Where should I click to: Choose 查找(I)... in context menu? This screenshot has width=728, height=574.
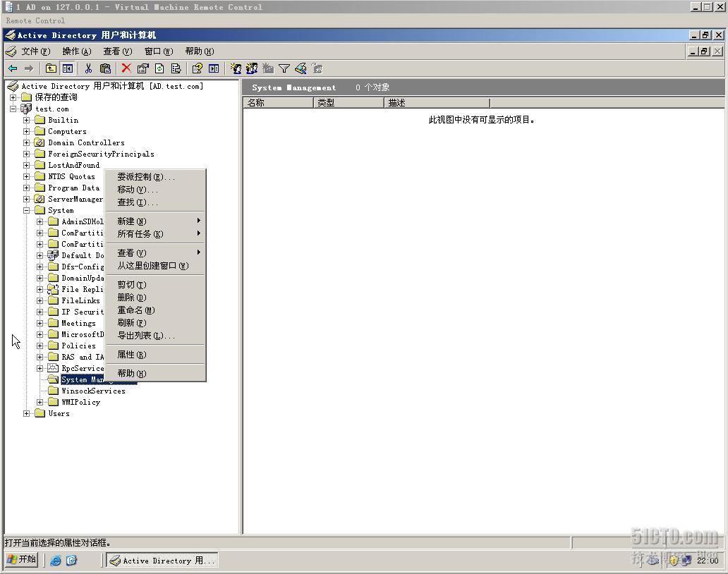pos(155,202)
